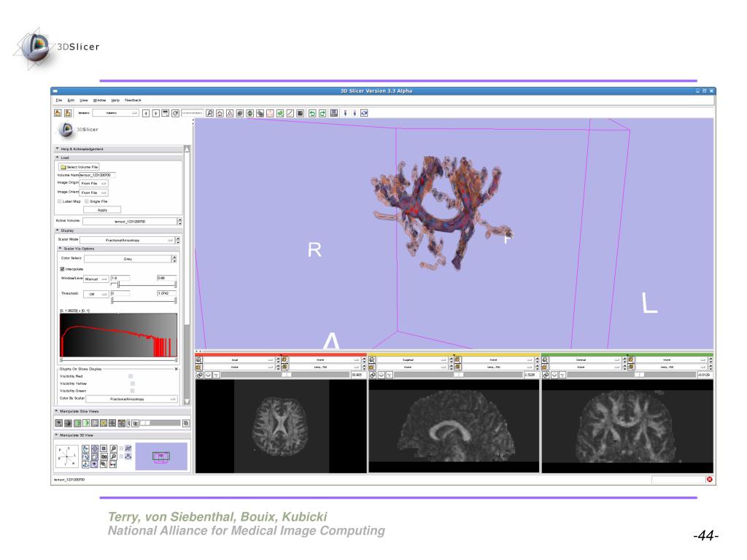Click the previous module back arrow icon
The image size is (747, 560).
tap(146, 113)
